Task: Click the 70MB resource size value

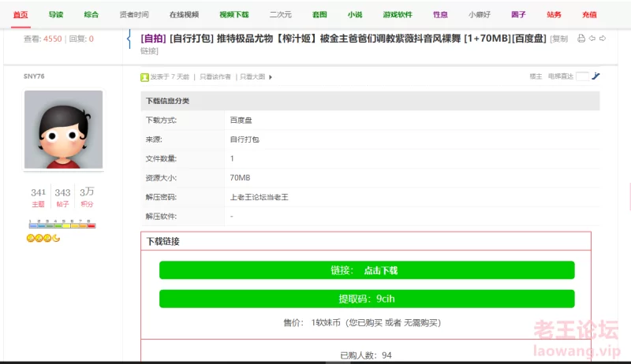Action: [240, 177]
